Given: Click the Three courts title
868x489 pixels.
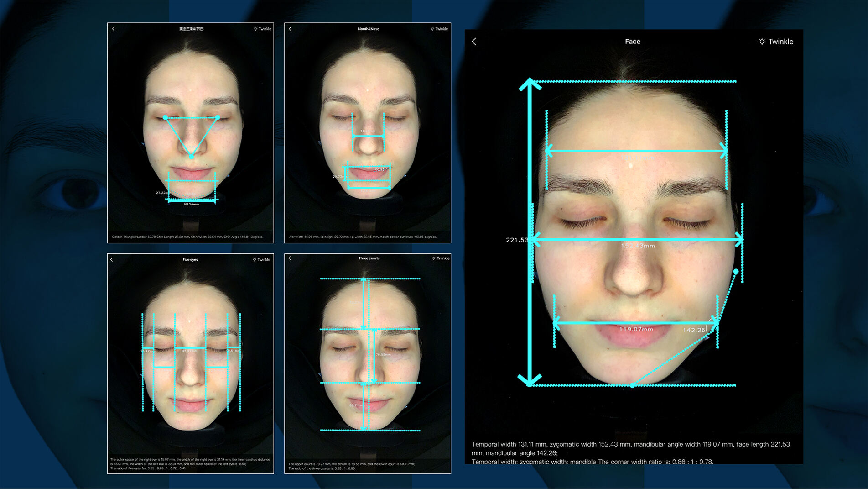Looking at the screenshot, I should 369,258.
